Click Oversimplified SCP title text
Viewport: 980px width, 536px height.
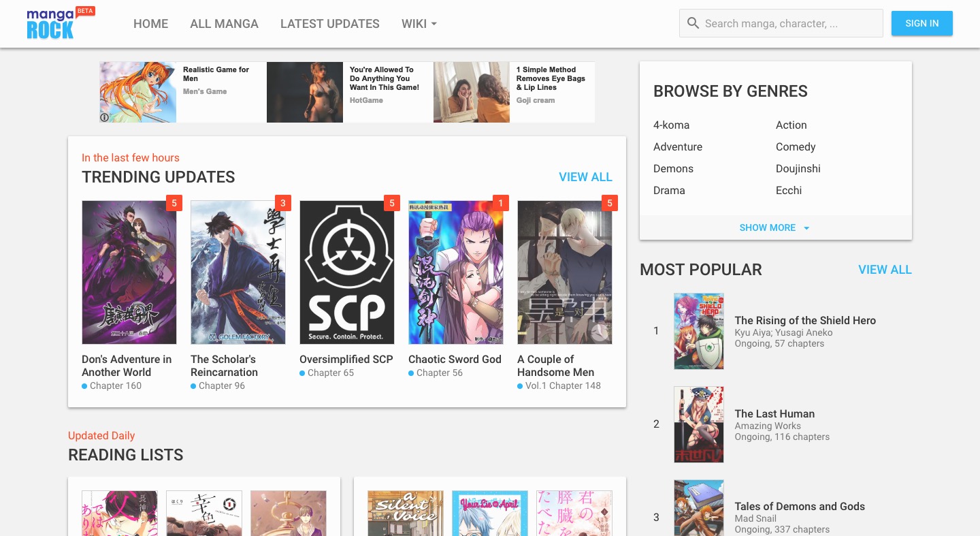click(x=346, y=359)
